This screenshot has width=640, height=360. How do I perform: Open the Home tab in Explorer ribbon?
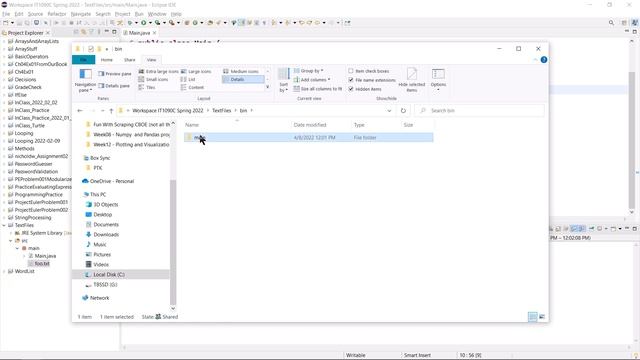click(x=107, y=60)
